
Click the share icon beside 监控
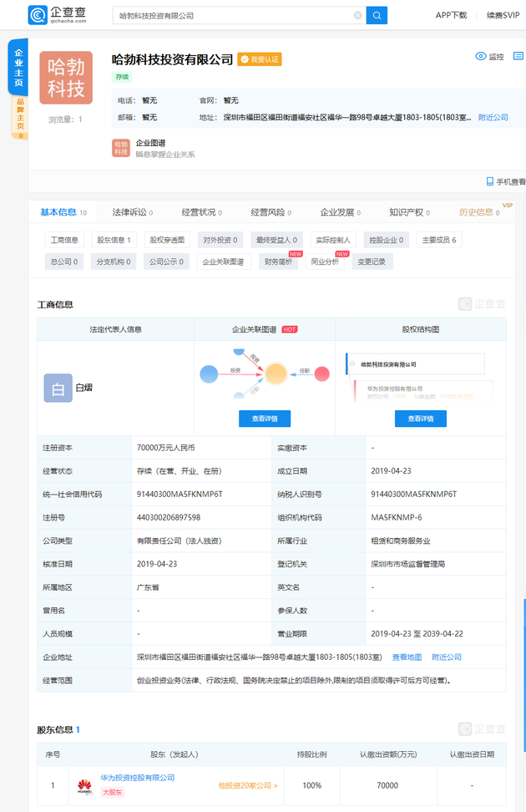coord(517,57)
